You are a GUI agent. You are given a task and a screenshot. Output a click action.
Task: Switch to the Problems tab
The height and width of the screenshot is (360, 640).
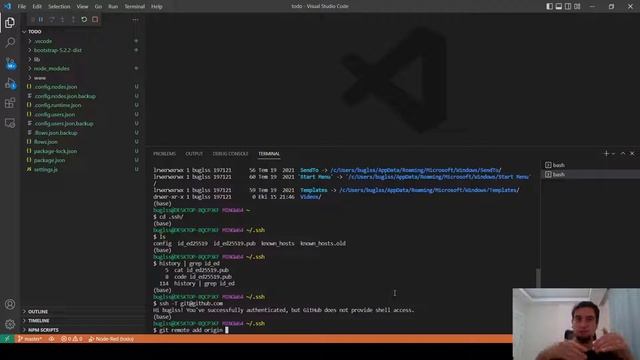click(x=164, y=154)
